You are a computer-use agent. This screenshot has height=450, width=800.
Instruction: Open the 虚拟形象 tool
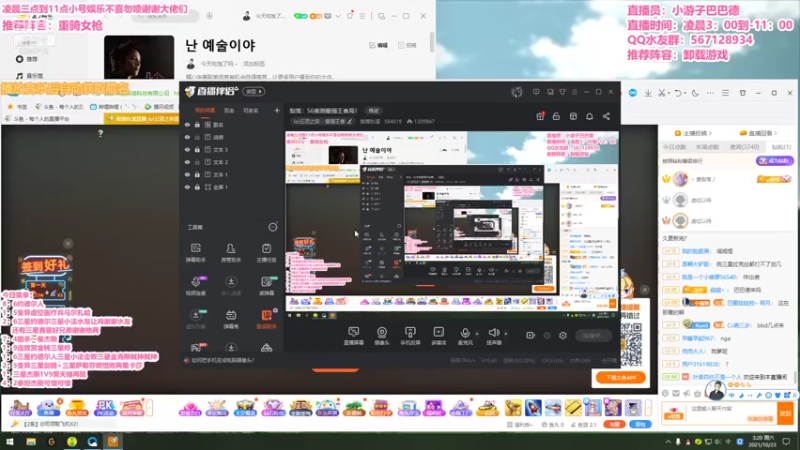click(x=195, y=319)
